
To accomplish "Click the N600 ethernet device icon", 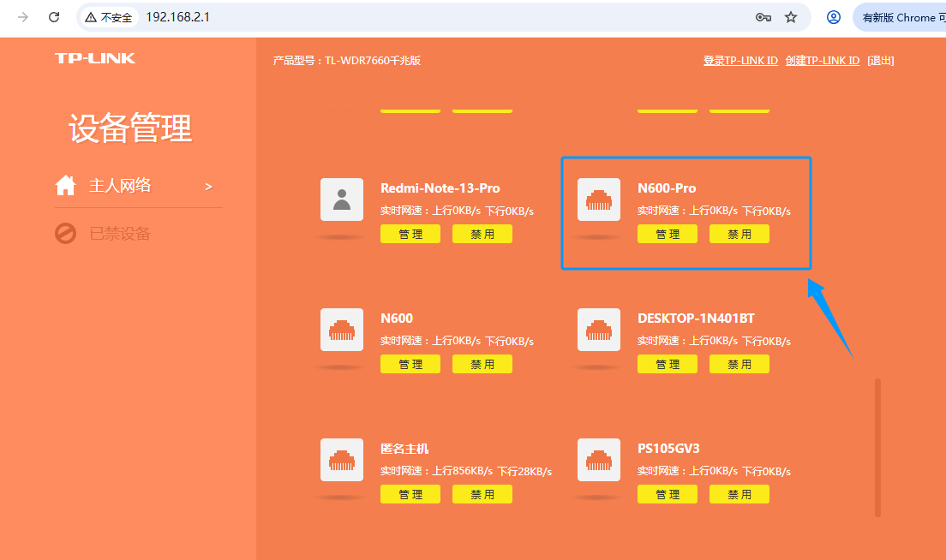I will pos(342,330).
